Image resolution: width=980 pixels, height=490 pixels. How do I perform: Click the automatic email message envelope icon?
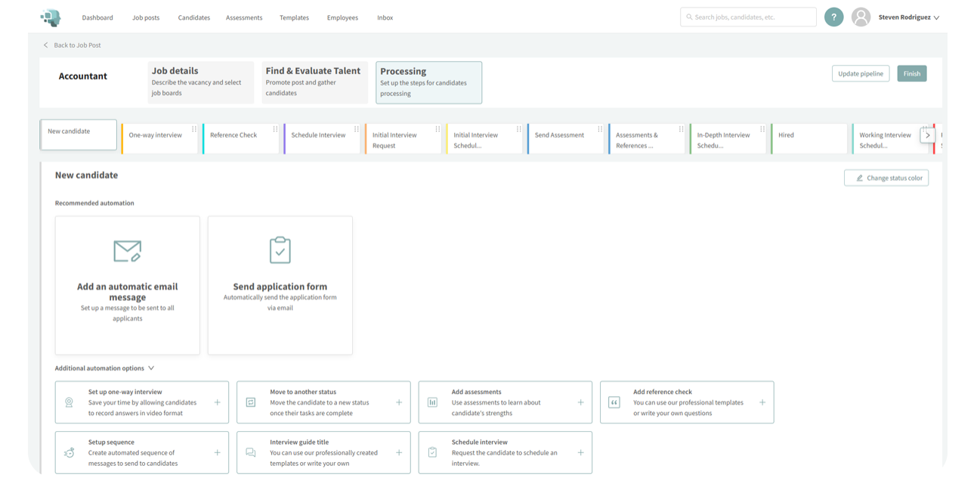tap(127, 250)
